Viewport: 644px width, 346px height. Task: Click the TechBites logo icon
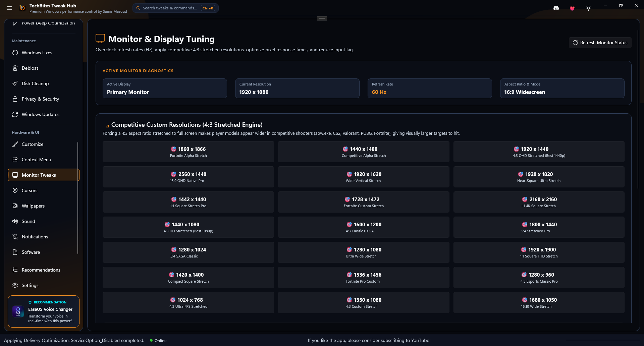(x=22, y=8)
